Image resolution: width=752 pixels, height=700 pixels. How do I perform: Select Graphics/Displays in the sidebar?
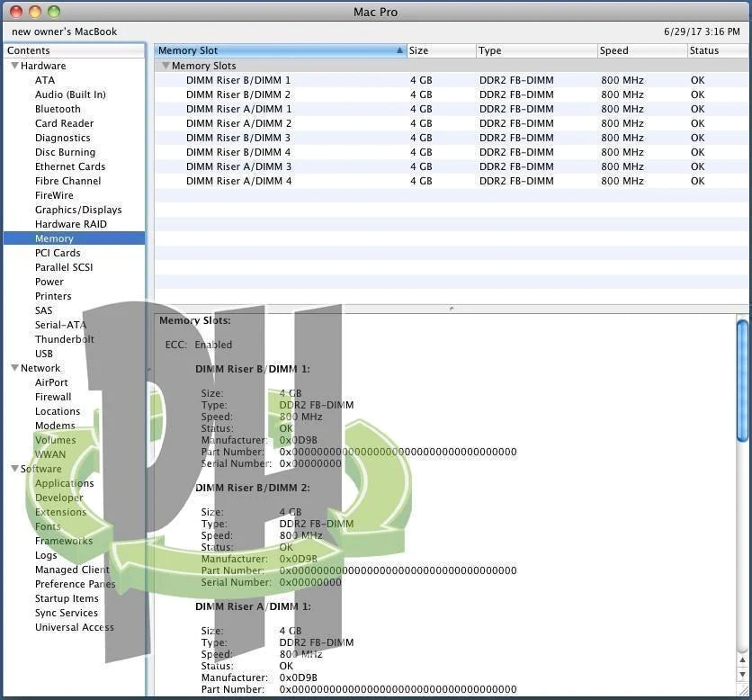78,210
